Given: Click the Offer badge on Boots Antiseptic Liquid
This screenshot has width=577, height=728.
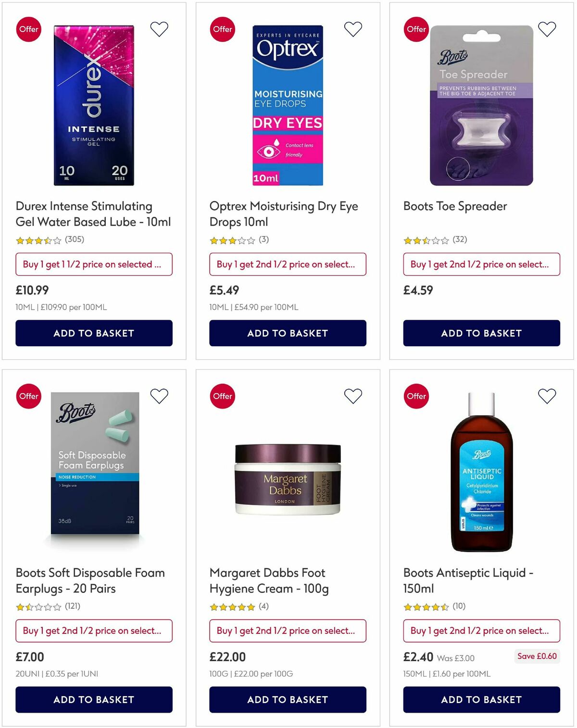Looking at the screenshot, I should click(416, 396).
